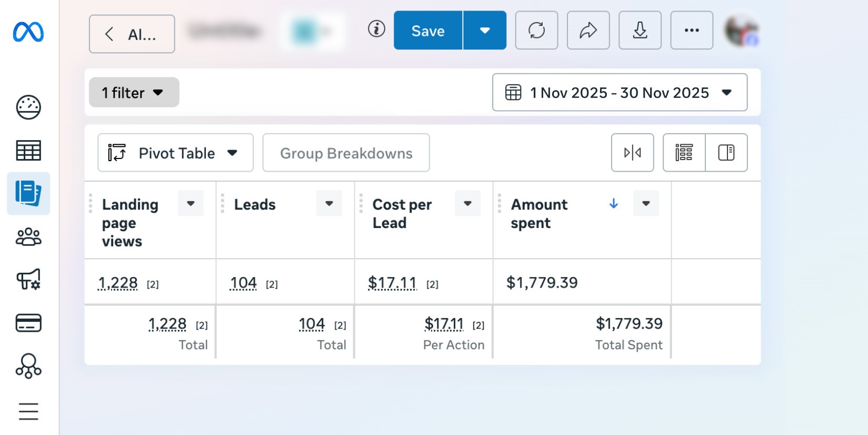Viewport: 868px width, 435px height.
Task: Click the download export icon
Action: point(640,31)
